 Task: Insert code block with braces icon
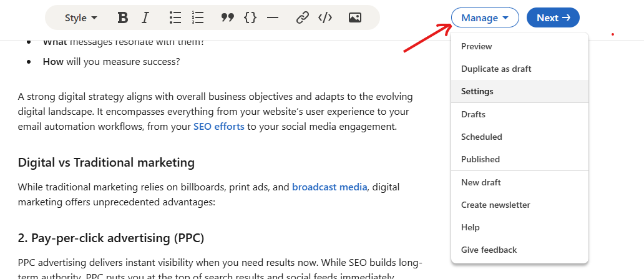(x=250, y=17)
